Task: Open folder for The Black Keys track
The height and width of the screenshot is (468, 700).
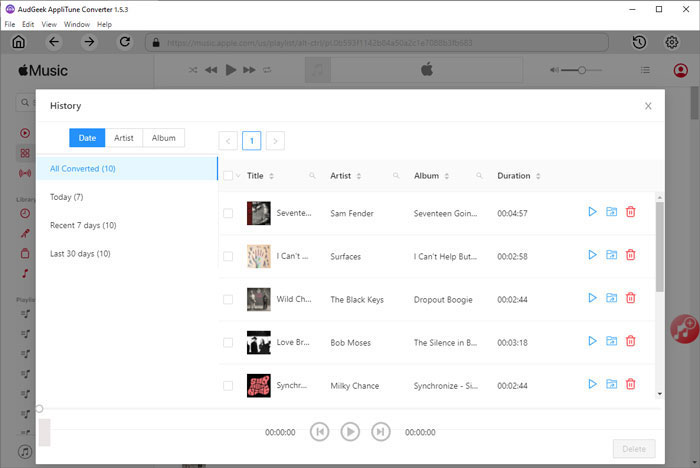Action: click(612, 298)
